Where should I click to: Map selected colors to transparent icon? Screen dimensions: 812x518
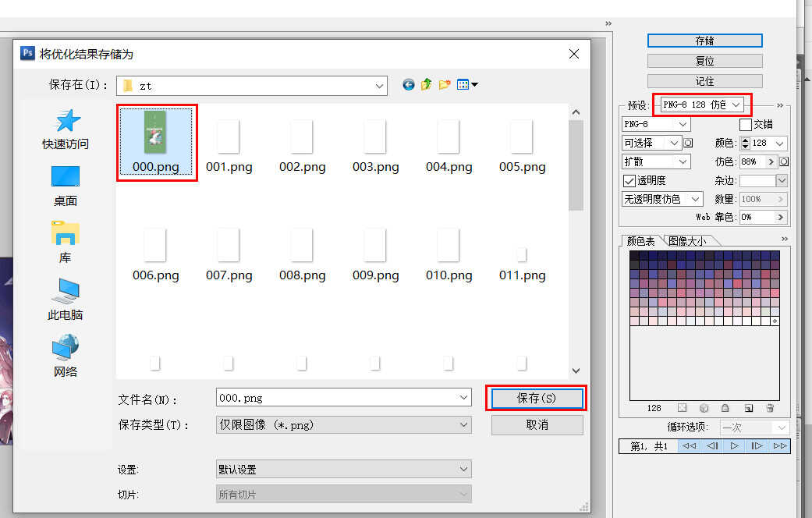coord(682,408)
